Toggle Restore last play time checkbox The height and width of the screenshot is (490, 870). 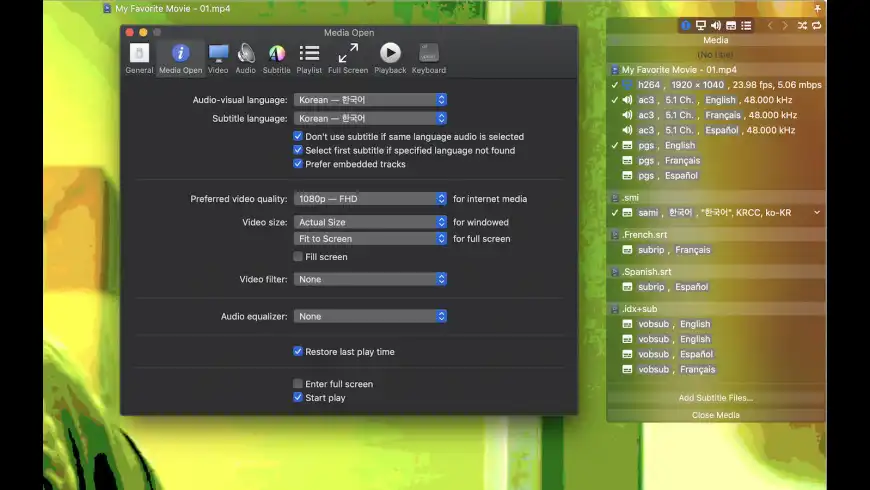point(298,351)
